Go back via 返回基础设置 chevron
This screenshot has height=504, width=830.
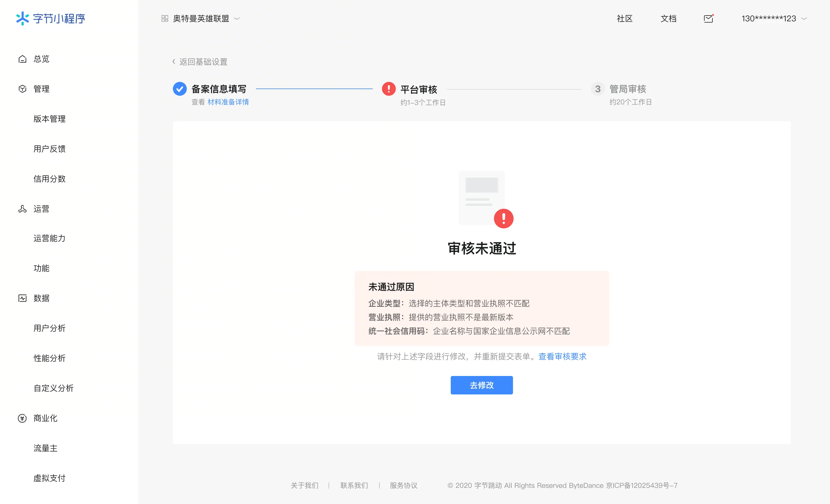pos(174,62)
